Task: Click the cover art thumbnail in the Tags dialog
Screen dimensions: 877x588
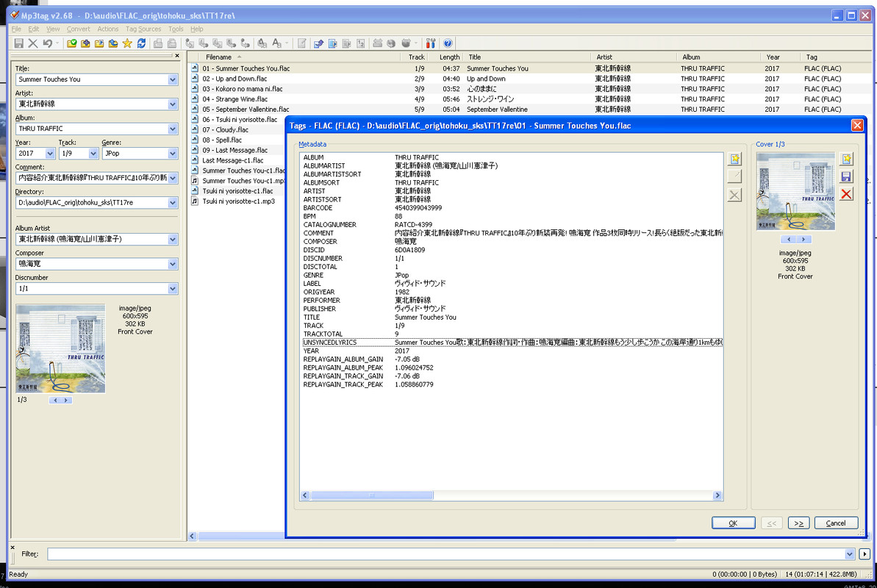Action: click(x=795, y=191)
